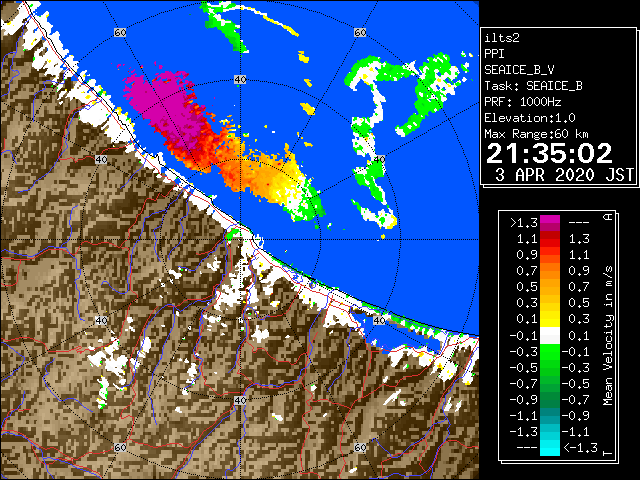Select the "Elevation:1.0" value
Viewport: 640px width, 480px height.
tap(530, 118)
